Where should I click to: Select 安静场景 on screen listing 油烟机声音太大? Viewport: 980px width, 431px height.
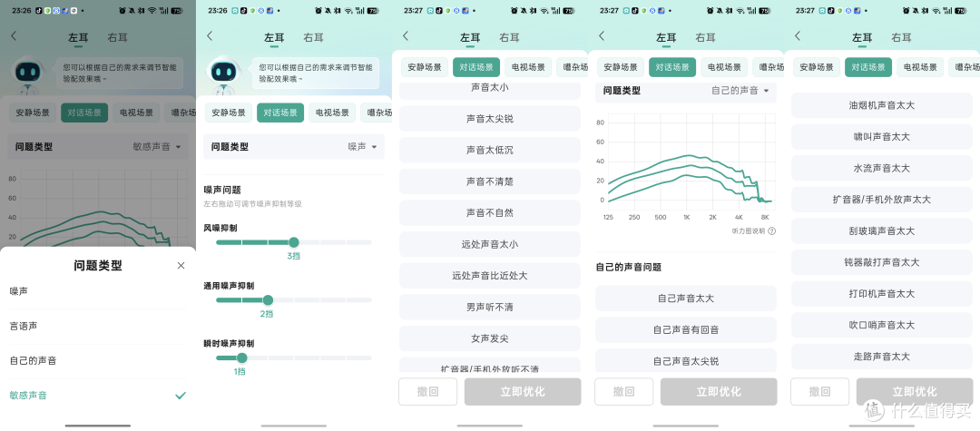click(817, 67)
